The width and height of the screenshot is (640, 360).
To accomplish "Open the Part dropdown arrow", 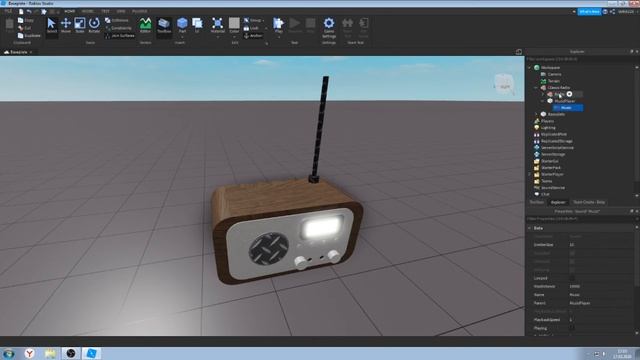I will (x=182, y=37).
